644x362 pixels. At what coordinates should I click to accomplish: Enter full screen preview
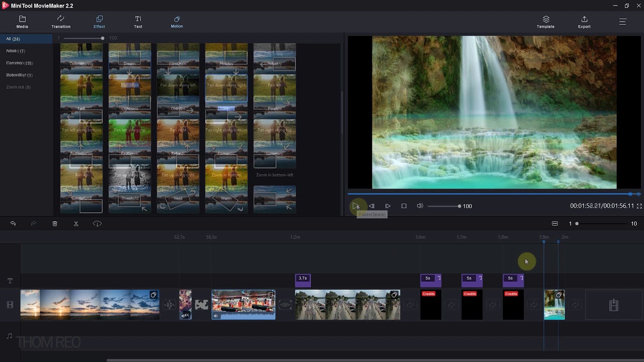639,206
